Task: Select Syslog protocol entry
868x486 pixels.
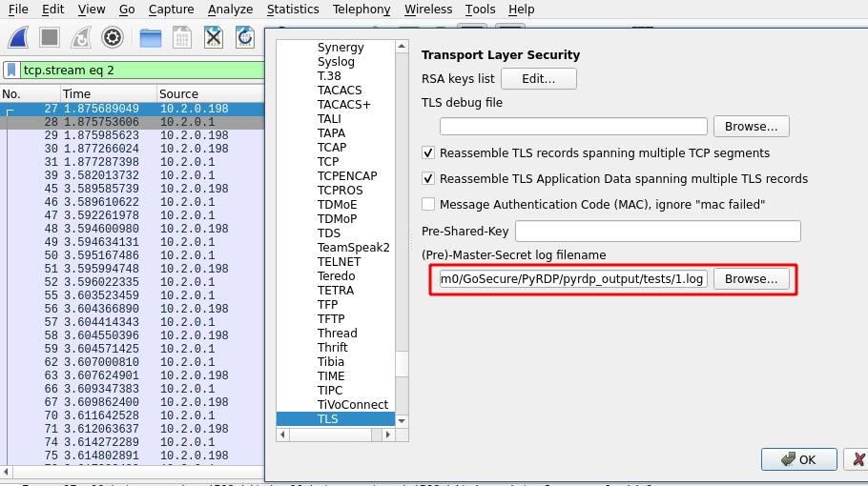Action: [336, 61]
